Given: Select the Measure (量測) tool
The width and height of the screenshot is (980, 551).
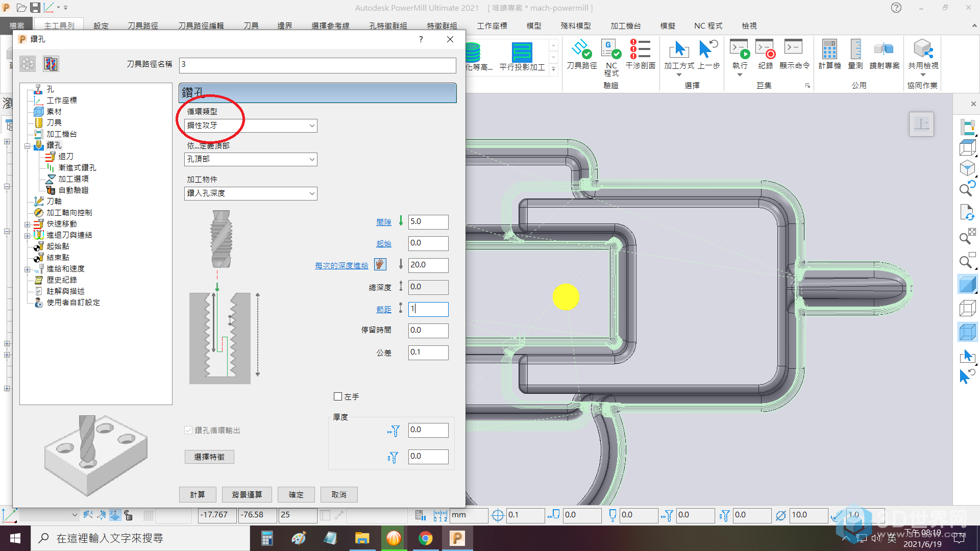Looking at the screenshot, I should pos(855,50).
